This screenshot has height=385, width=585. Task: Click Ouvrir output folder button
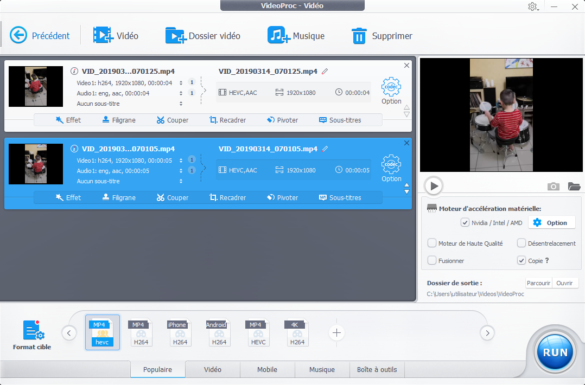(x=564, y=283)
